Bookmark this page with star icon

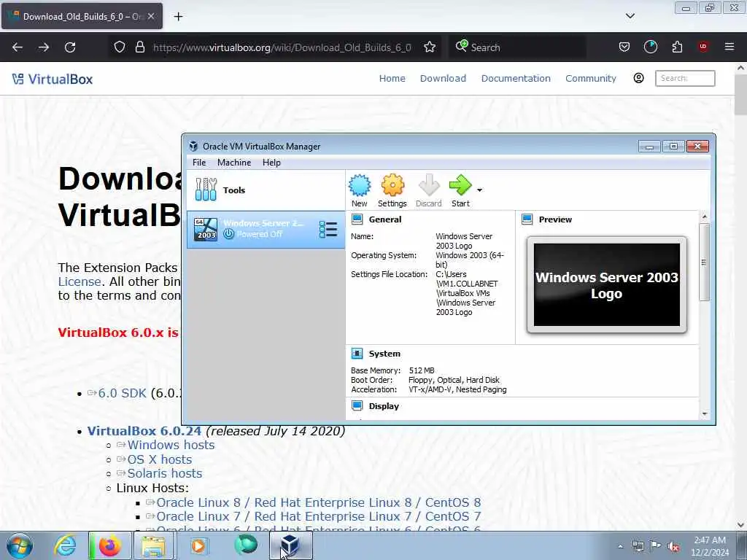click(x=430, y=47)
